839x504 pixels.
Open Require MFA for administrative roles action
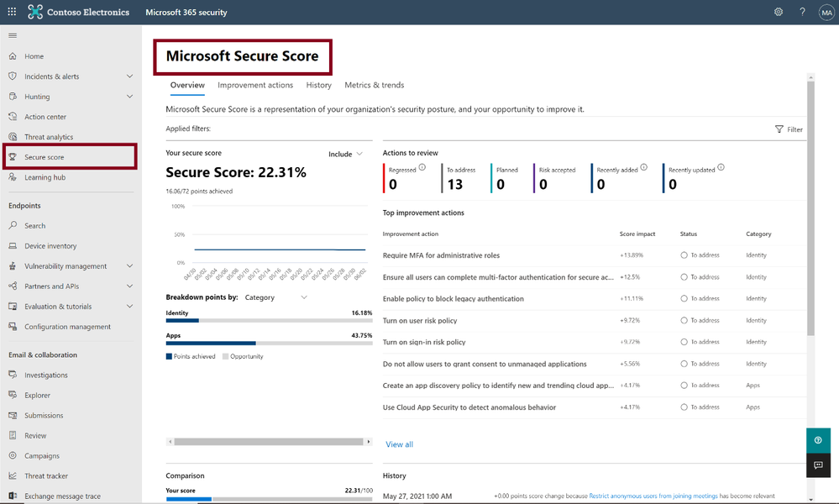pos(441,255)
